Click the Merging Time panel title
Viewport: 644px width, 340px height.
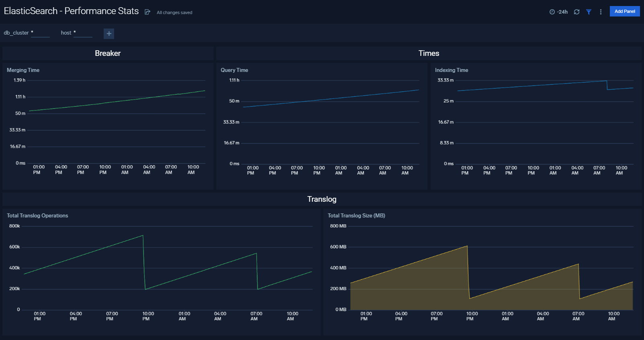23,70
